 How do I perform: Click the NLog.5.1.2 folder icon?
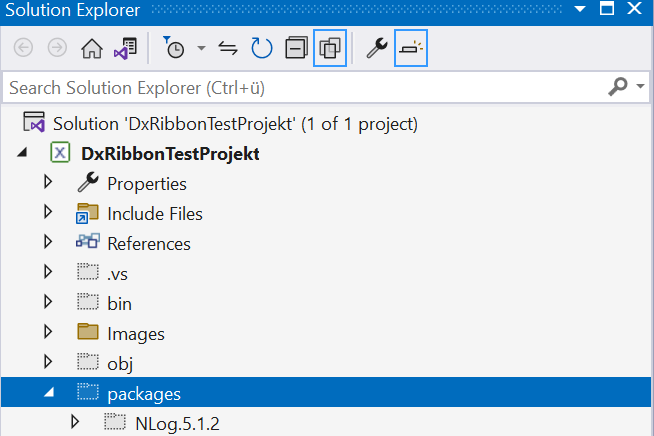tap(115, 422)
